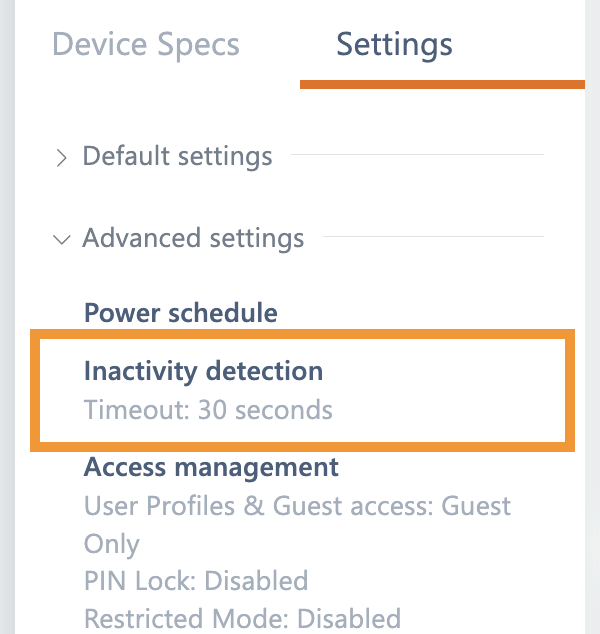Click the wrapped "Only" text line
The width and height of the screenshot is (600, 634).
112,544
